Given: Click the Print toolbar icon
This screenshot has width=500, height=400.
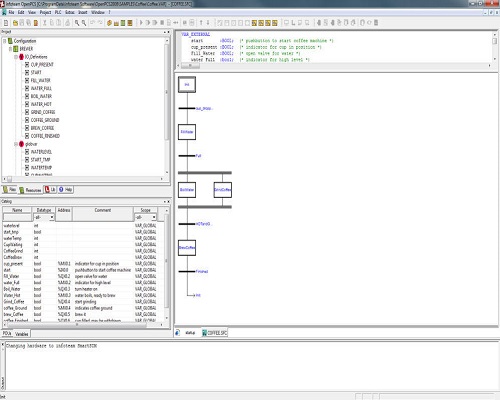Looking at the screenshot, I should tap(67, 23).
